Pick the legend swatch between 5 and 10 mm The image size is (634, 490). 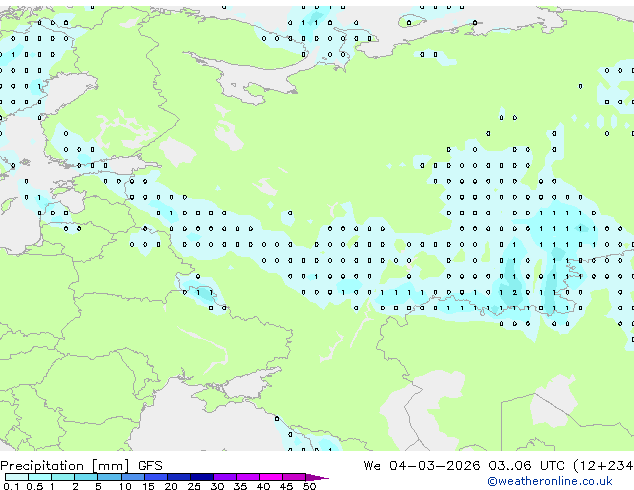tap(109, 477)
